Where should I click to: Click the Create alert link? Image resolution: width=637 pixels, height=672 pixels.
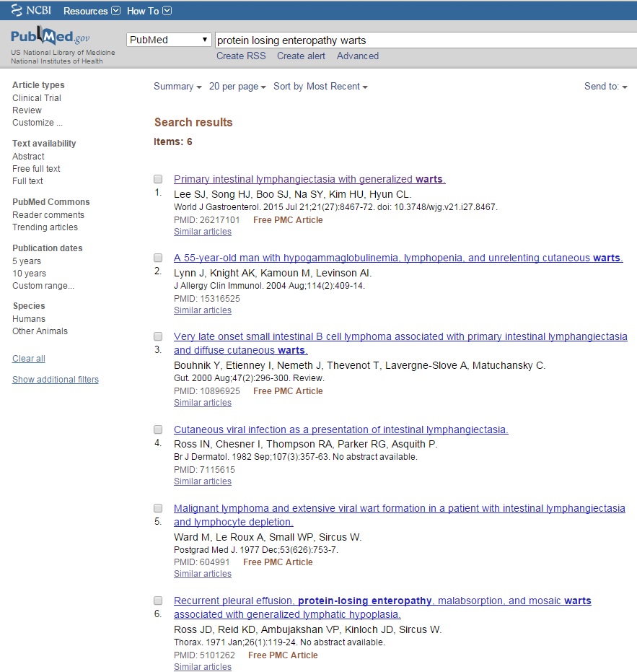(x=301, y=56)
